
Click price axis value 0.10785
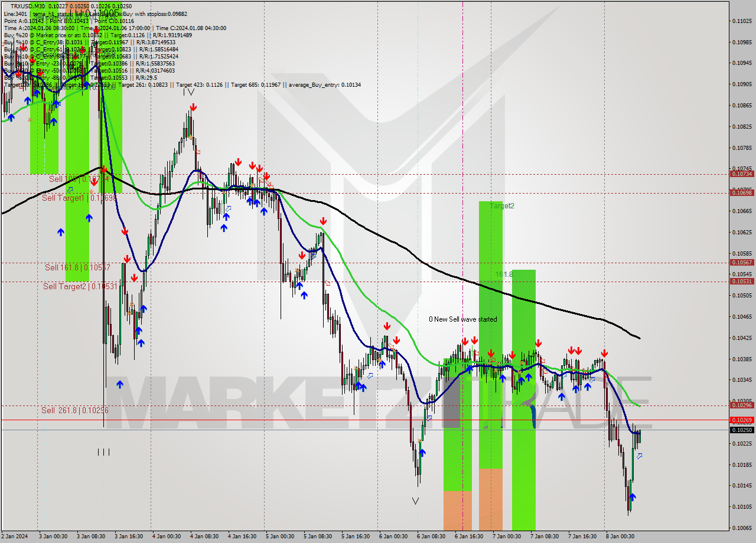tap(742, 148)
